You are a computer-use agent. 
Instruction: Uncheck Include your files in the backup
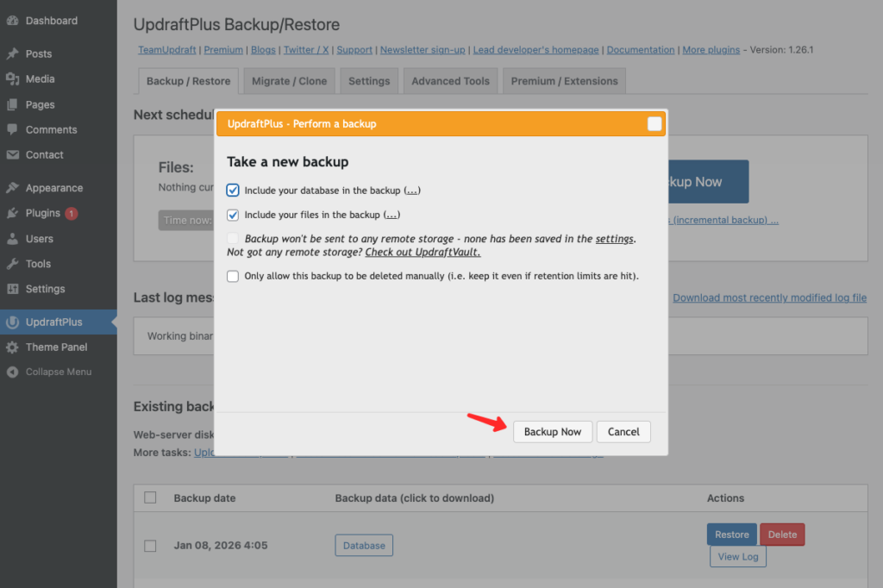tap(233, 215)
